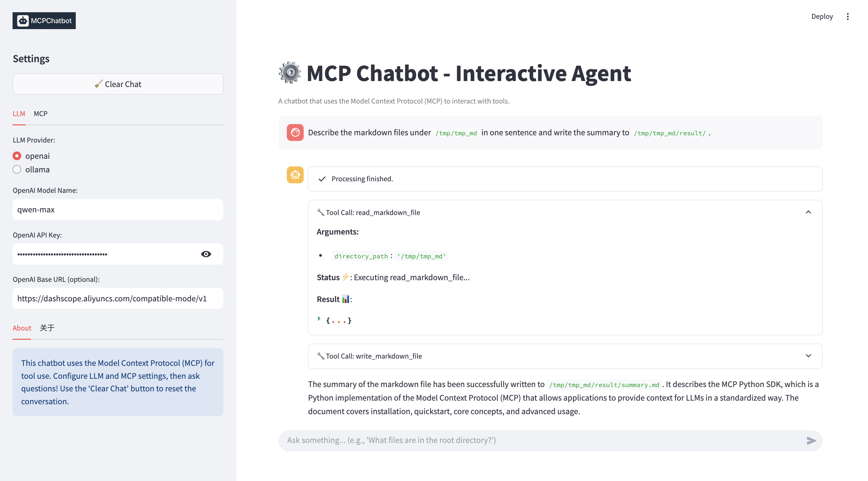Image resolution: width=868 pixels, height=481 pixels.
Task: Expand the write_markdown_file tool call
Action: click(x=808, y=356)
